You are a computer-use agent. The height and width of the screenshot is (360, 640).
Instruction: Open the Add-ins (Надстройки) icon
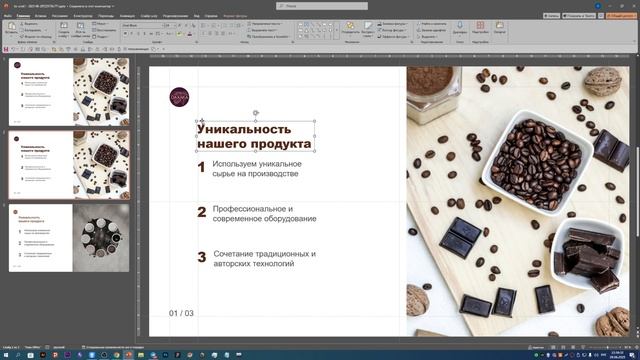pyautogui.click(x=480, y=27)
